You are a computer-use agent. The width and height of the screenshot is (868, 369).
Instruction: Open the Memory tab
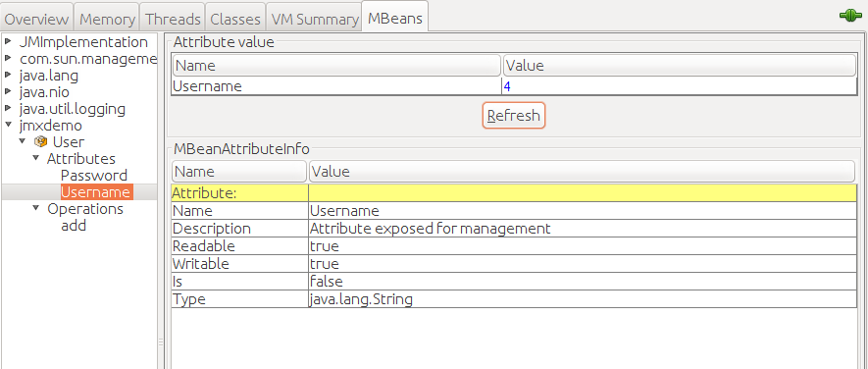107,20
